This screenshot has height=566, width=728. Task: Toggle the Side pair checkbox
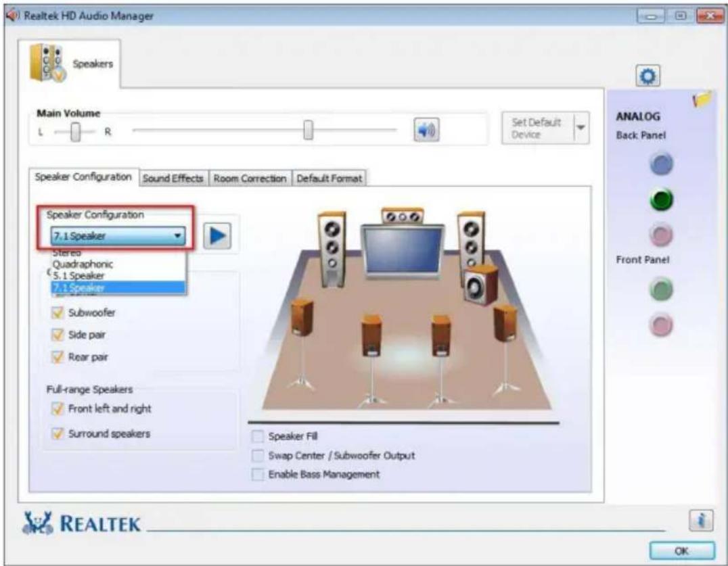click(x=58, y=335)
